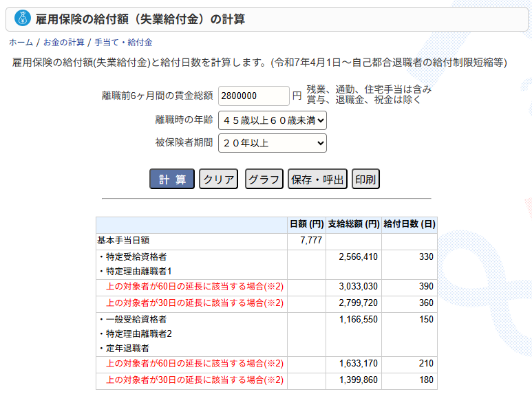Screen dimensions: 532x405
Task: Click the 7,777 daily amount cell
Action: click(x=311, y=241)
